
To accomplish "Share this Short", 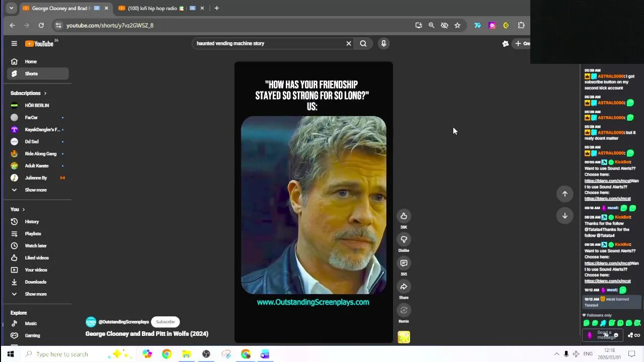I will [404, 287].
